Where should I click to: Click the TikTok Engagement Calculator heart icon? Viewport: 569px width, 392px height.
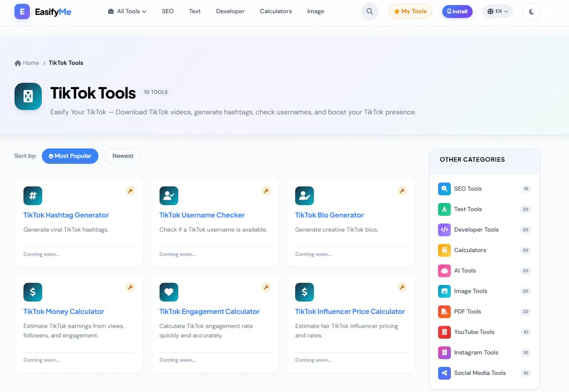pos(169,292)
